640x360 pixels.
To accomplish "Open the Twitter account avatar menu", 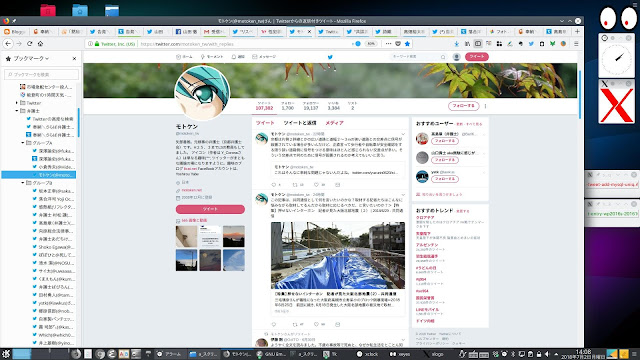I will click(457, 57).
